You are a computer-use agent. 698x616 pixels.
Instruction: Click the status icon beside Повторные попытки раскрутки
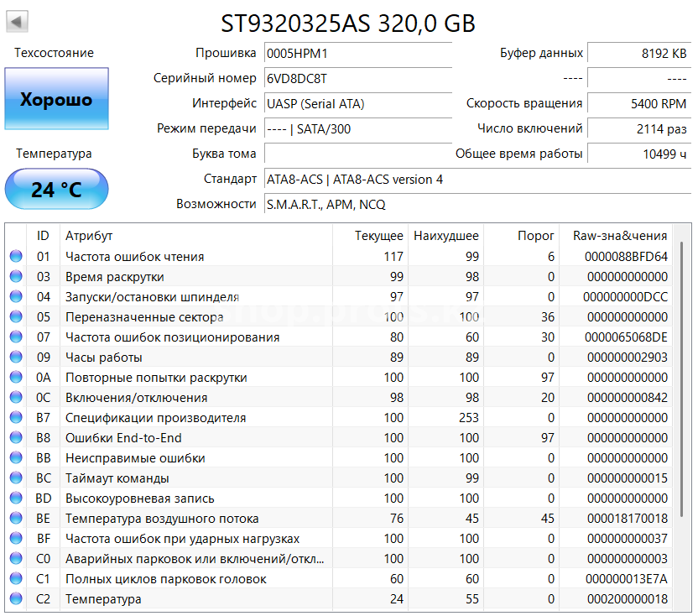[14, 378]
